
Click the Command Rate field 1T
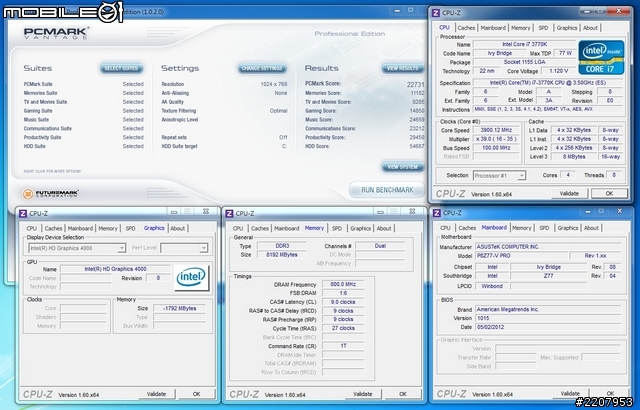coord(343,346)
